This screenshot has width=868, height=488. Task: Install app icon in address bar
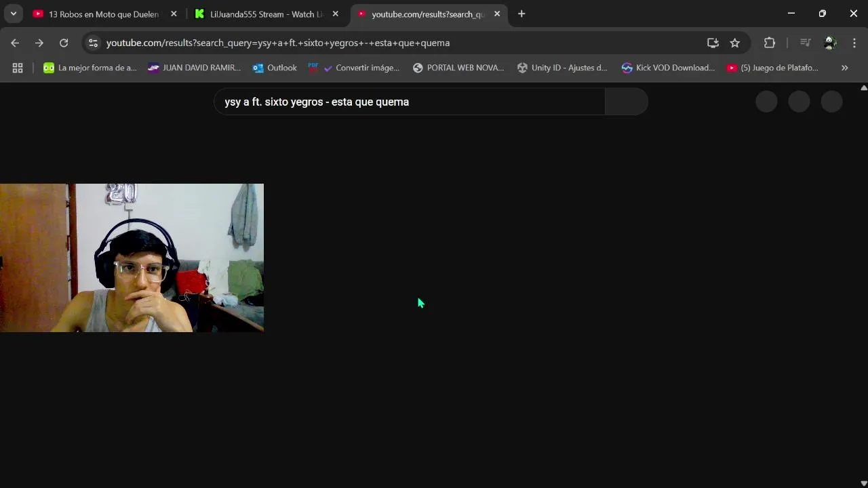[x=713, y=43]
